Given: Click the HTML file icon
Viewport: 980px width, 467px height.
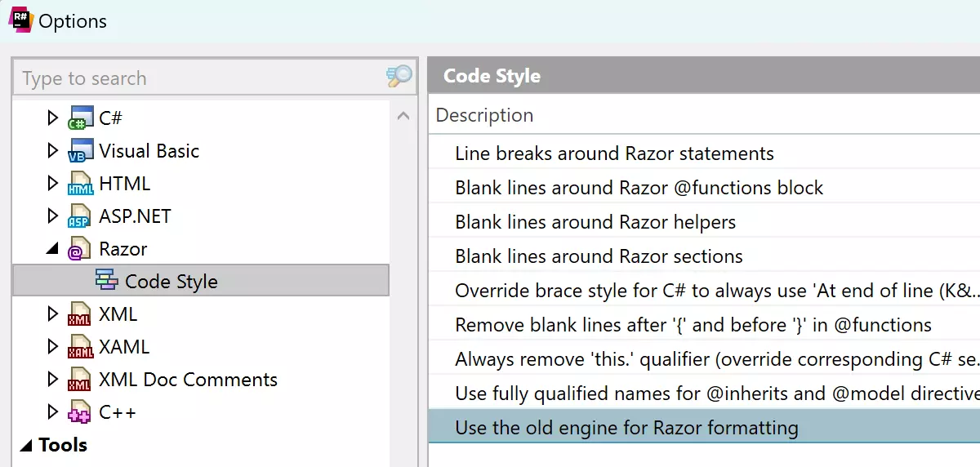Looking at the screenshot, I should click(x=79, y=184).
